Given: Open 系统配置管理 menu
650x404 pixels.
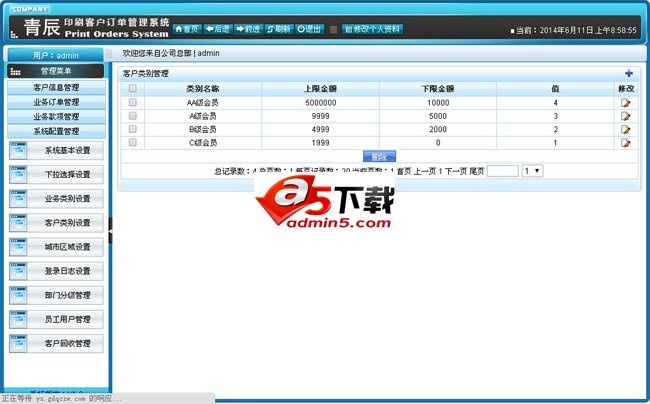Looking at the screenshot, I should point(56,131).
